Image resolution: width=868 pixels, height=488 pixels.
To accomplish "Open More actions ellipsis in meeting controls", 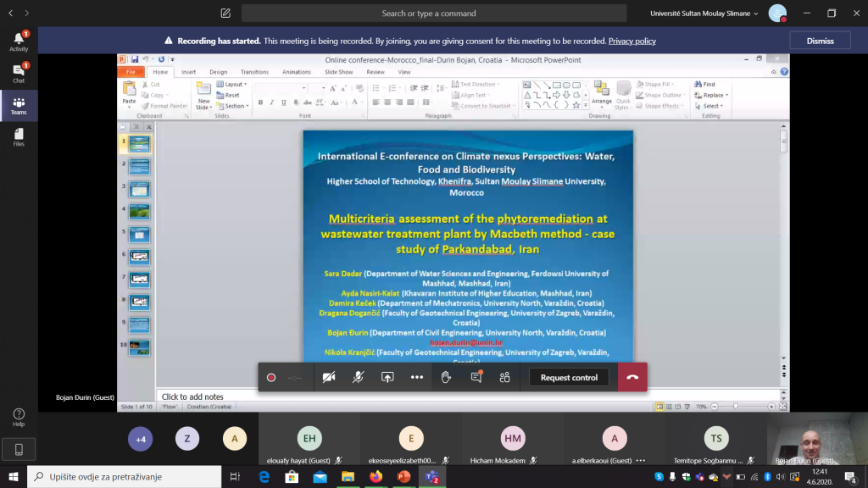I will click(x=417, y=377).
